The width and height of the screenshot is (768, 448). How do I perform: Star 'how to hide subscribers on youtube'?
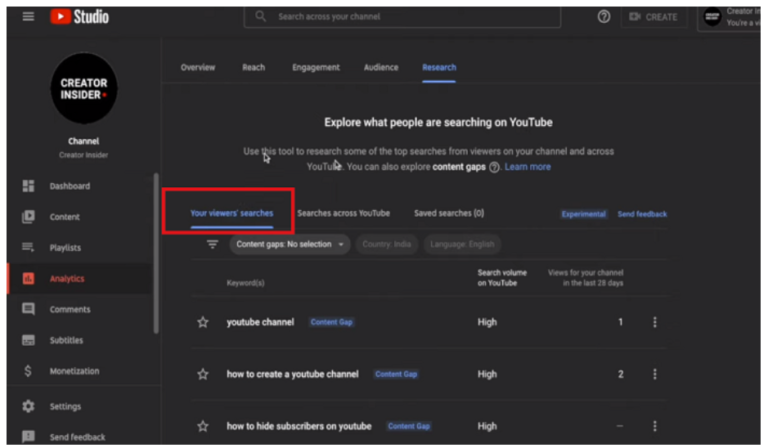[x=203, y=426]
